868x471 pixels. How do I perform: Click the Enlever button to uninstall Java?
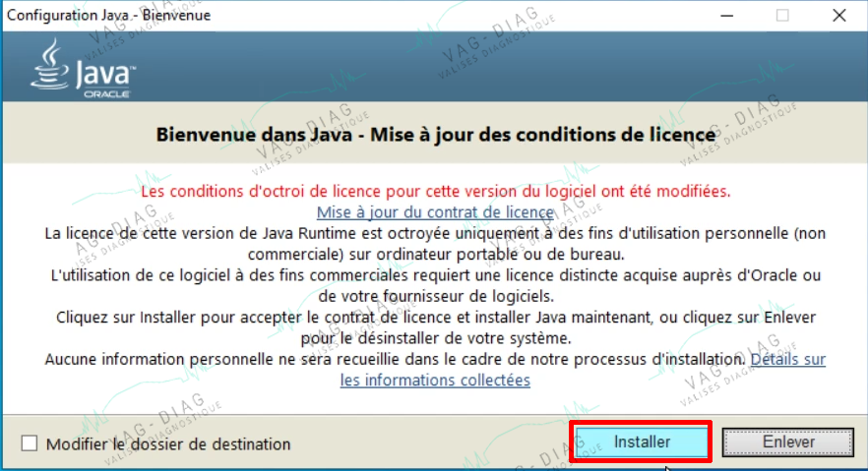coord(788,442)
